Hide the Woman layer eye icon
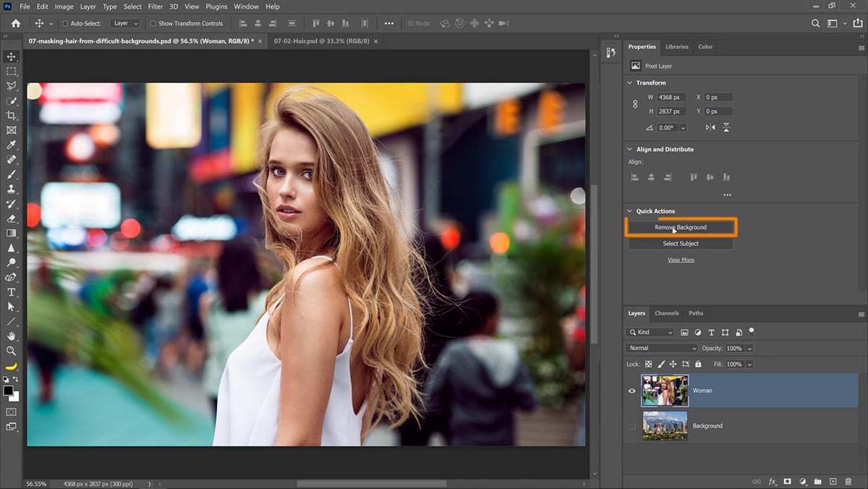The image size is (868, 489). coord(631,391)
